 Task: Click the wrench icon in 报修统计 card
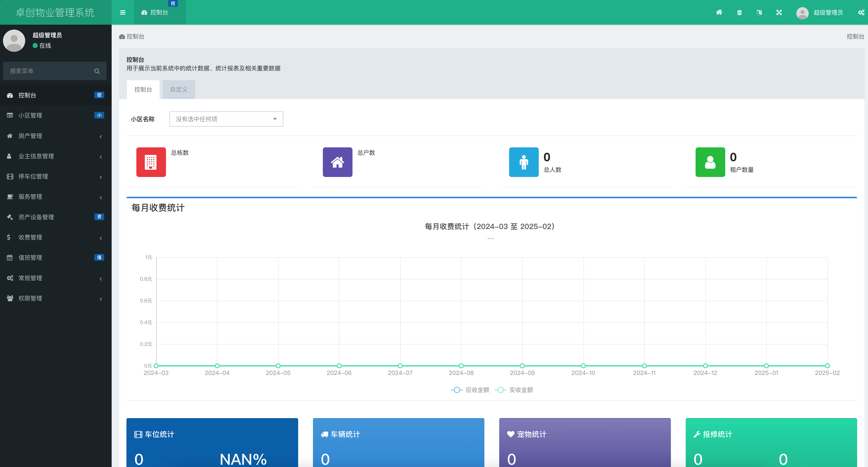(x=697, y=434)
